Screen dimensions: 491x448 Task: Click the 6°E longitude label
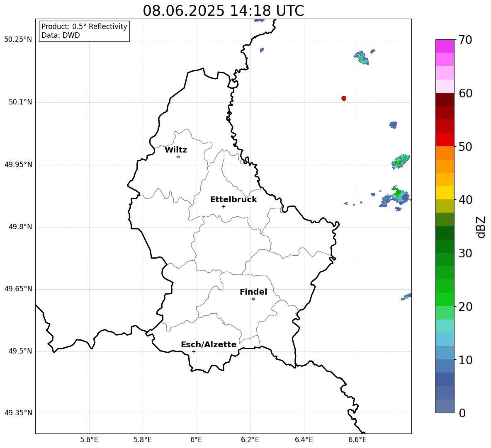point(196,440)
